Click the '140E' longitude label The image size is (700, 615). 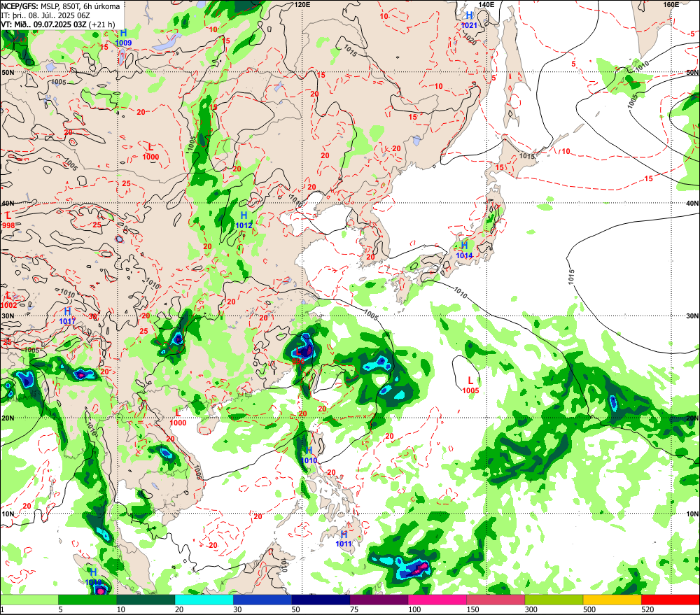tap(486, 4)
